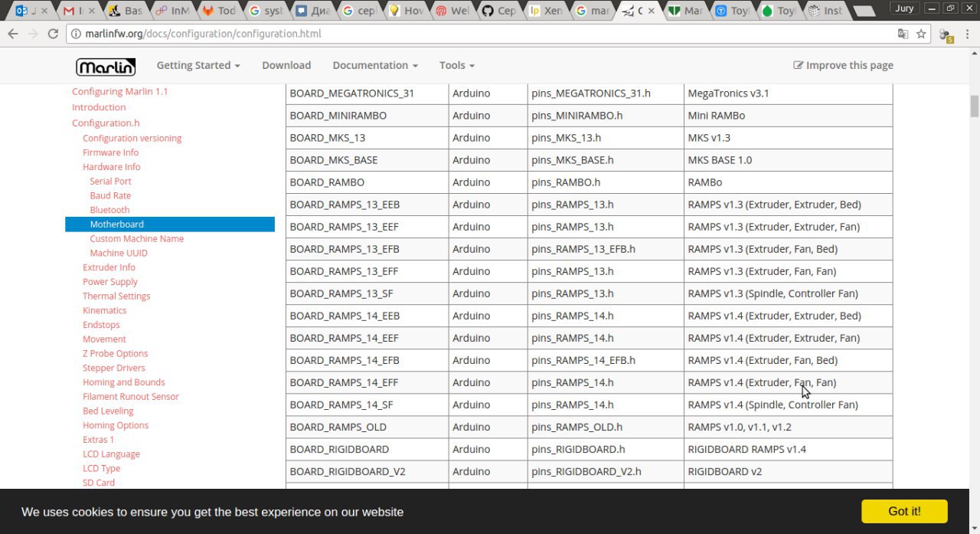This screenshot has height=534, width=980.
Task: Select Bed Leveling in sidebar
Action: tap(108, 411)
